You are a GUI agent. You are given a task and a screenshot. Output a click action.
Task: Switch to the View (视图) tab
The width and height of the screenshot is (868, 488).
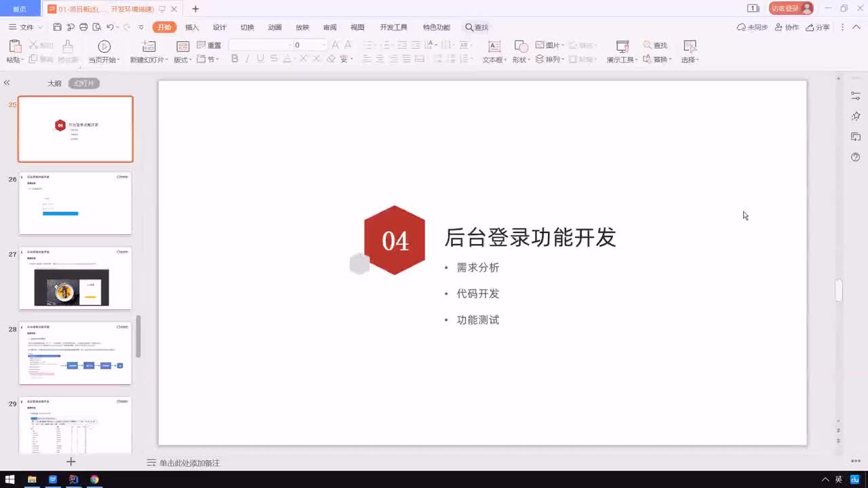(357, 27)
